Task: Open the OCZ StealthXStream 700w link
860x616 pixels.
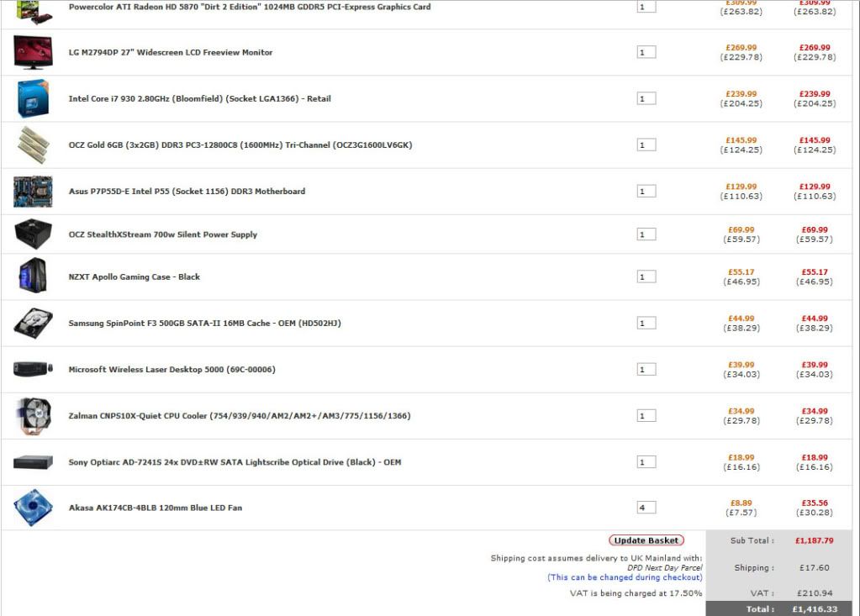Action: click(163, 234)
